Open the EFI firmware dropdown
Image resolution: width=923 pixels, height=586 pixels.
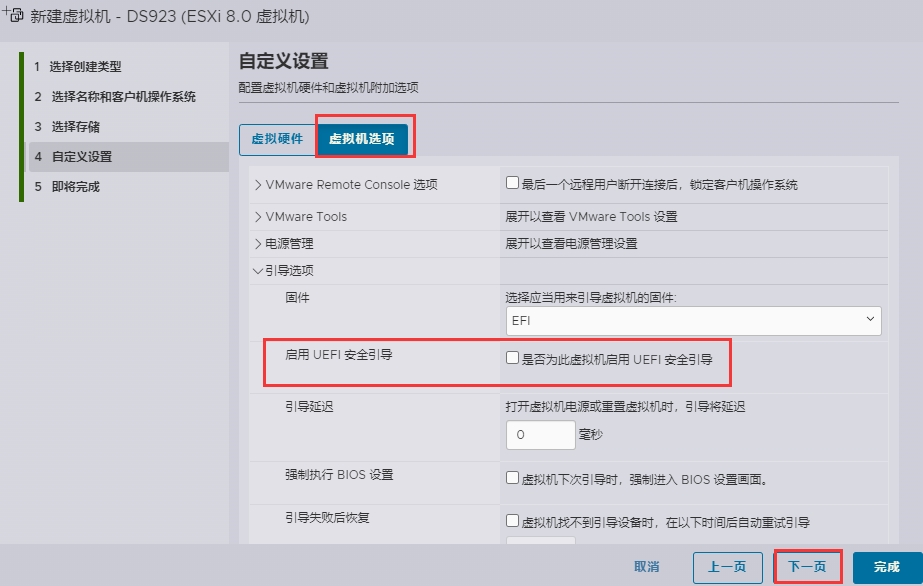coord(693,321)
